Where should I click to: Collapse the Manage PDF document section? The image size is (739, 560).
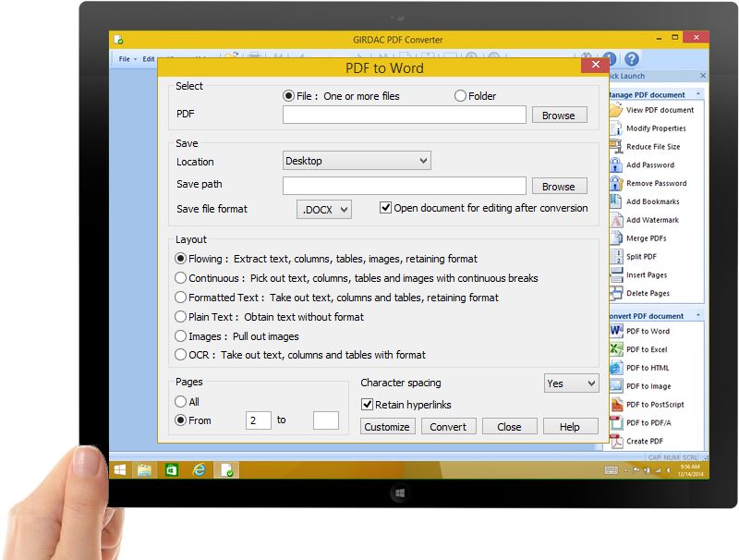pos(698,94)
